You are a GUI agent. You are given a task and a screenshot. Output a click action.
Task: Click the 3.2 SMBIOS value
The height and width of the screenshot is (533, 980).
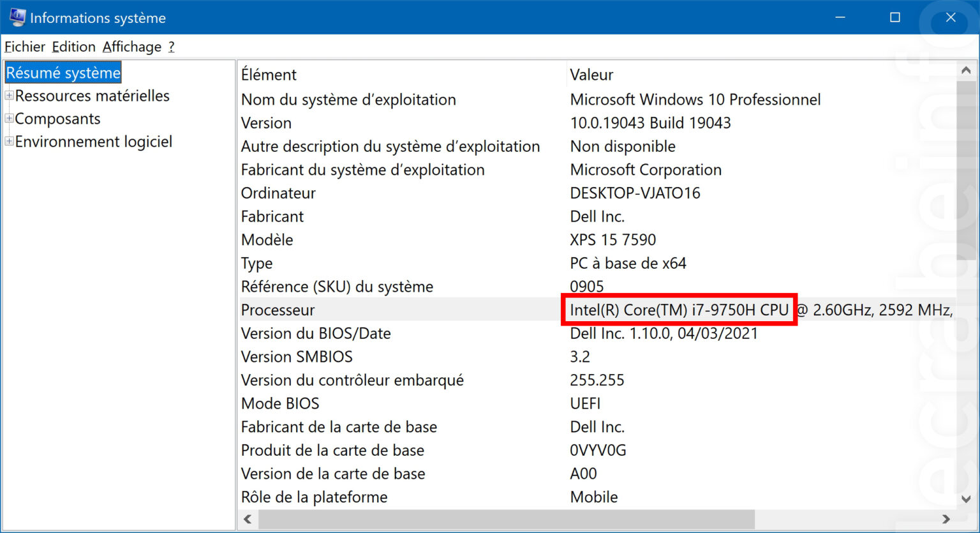pos(580,357)
